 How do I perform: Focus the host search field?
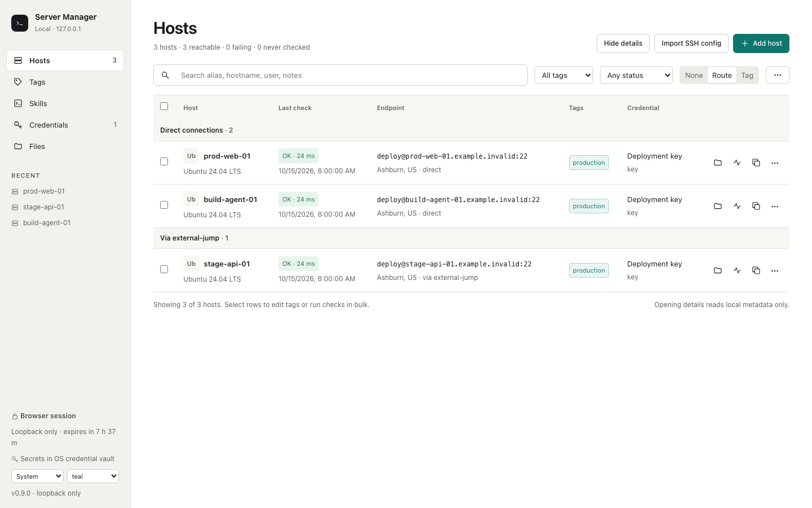341,75
